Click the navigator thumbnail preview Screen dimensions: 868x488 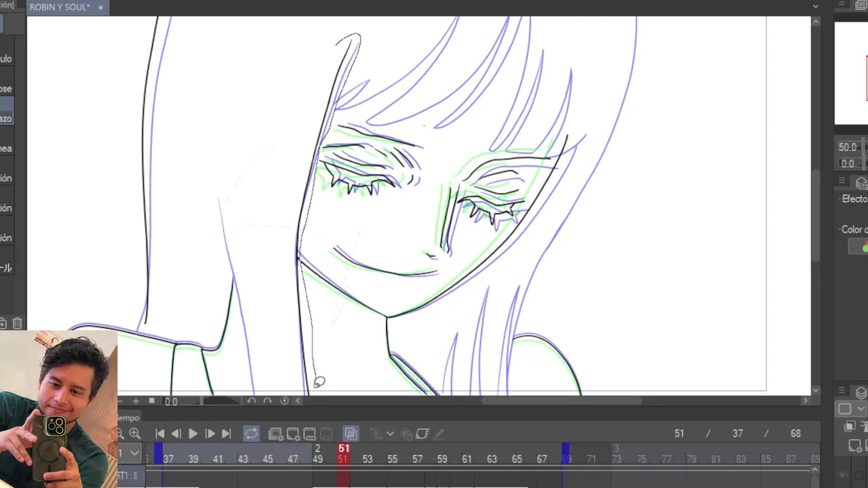(x=851, y=73)
